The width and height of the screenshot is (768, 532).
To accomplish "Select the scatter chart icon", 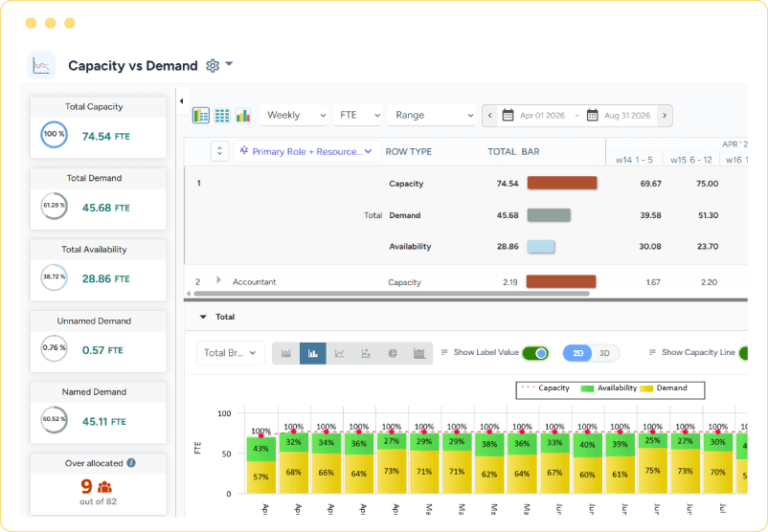I will point(366,353).
